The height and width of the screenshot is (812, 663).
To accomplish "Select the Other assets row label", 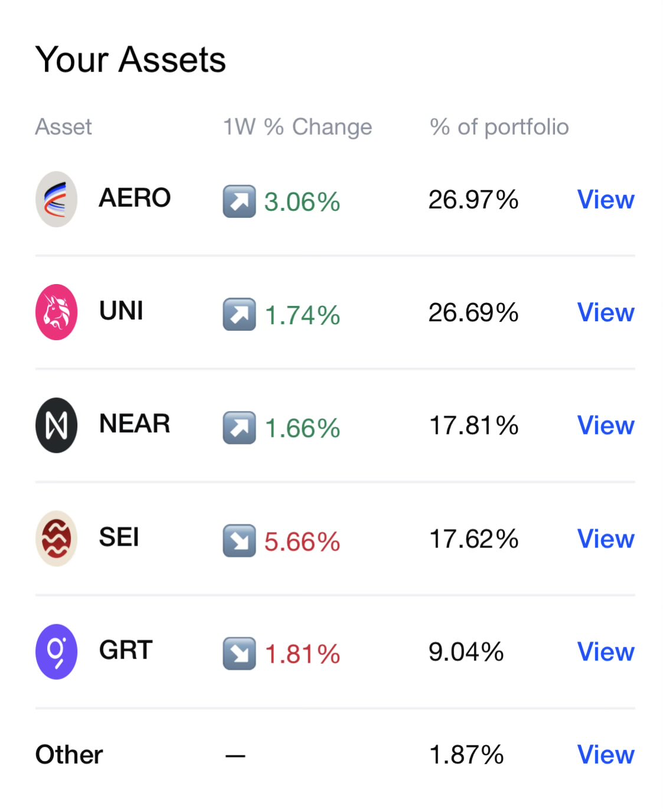I will pos(69,755).
